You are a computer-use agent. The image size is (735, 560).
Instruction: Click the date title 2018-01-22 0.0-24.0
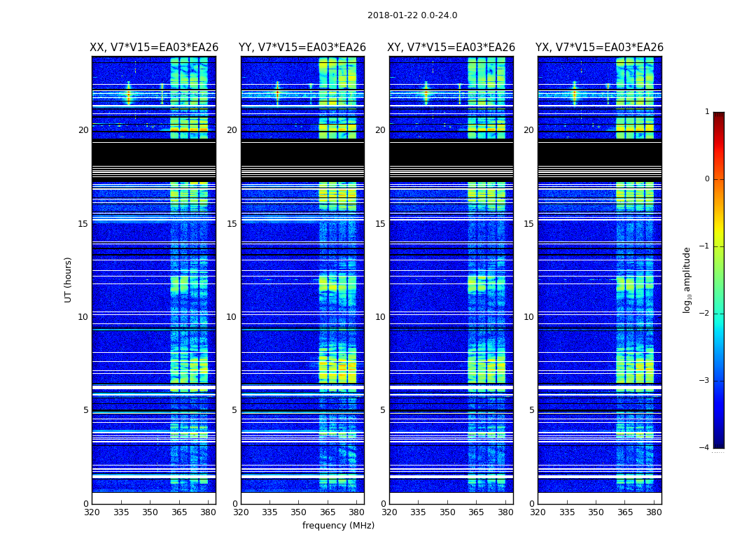pos(412,15)
